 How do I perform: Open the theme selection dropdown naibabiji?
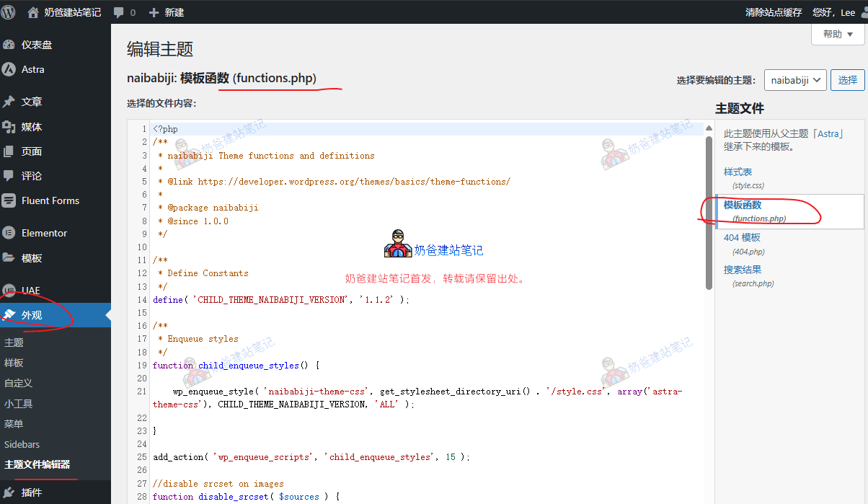pyautogui.click(x=795, y=80)
